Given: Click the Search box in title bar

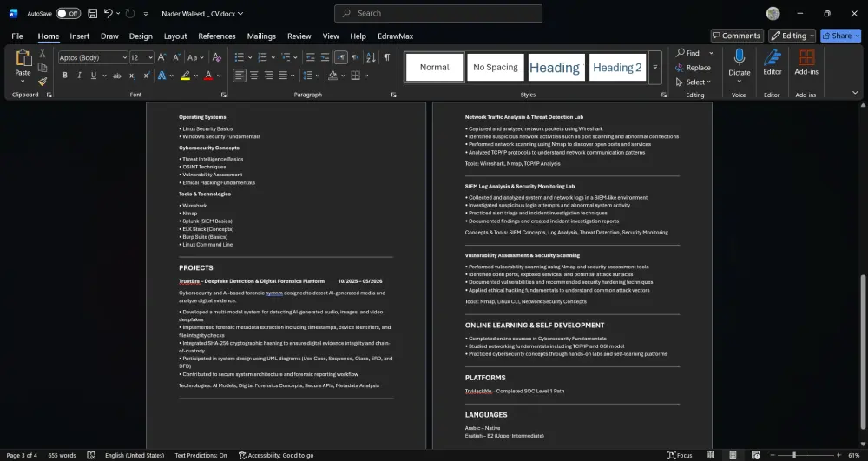Looking at the screenshot, I should (x=438, y=13).
